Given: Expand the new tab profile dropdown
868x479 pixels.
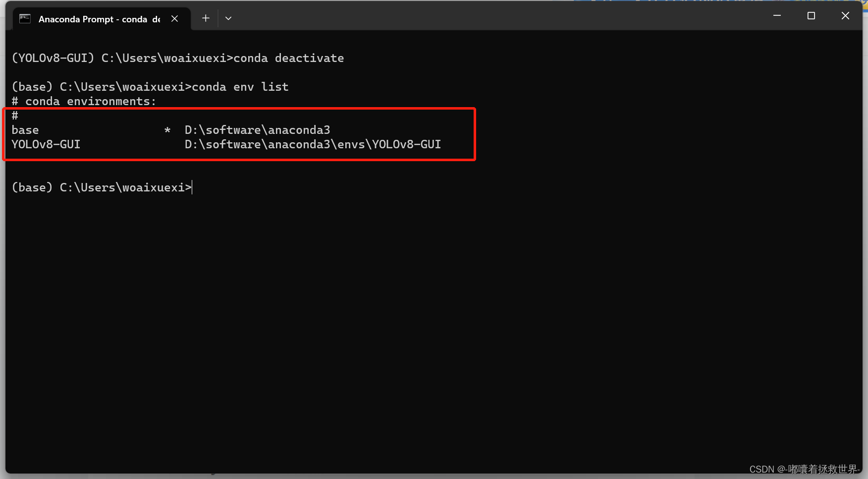Looking at the screenshot, I should [x=228, y=18].
